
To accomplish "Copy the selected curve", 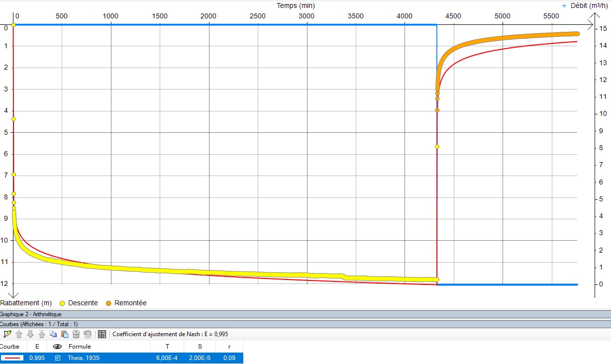I will [x=53, y=334].
